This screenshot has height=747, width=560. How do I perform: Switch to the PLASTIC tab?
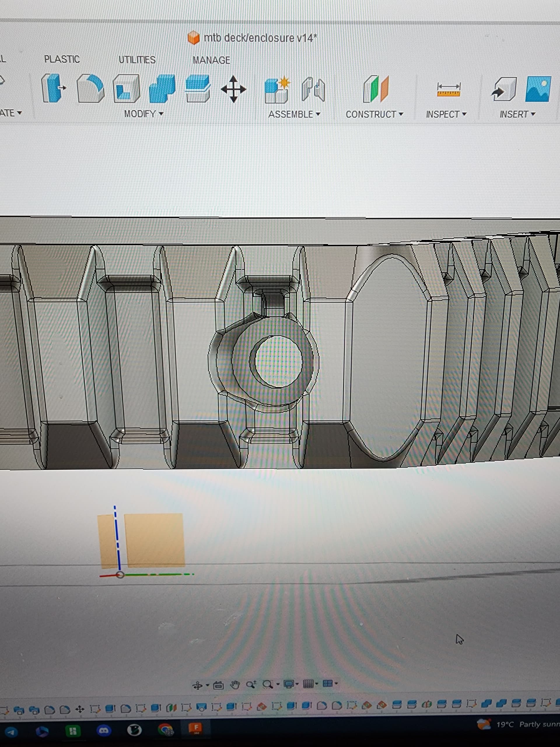click(62, 60)
